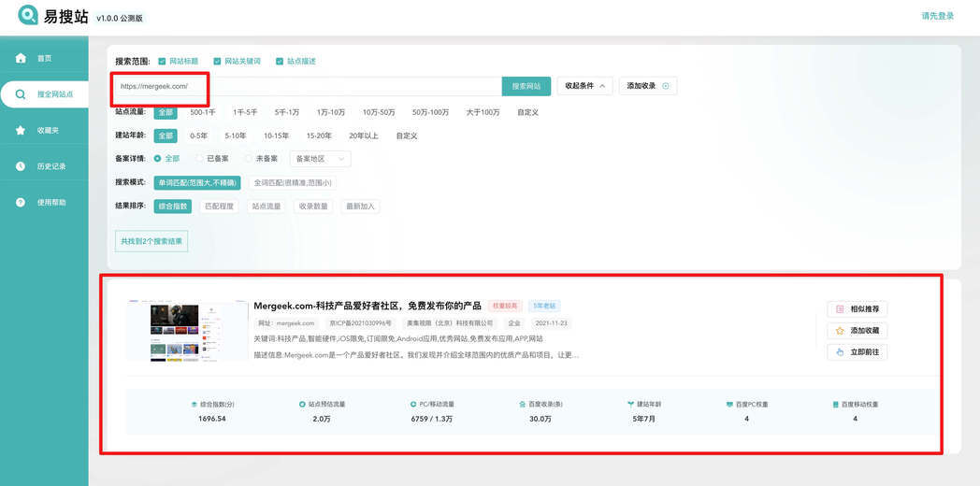The height and width of the screenshot is (486, 980).
Task: Uncheck the 网站关键词 search scope checkbox
Action: (217, 62)
